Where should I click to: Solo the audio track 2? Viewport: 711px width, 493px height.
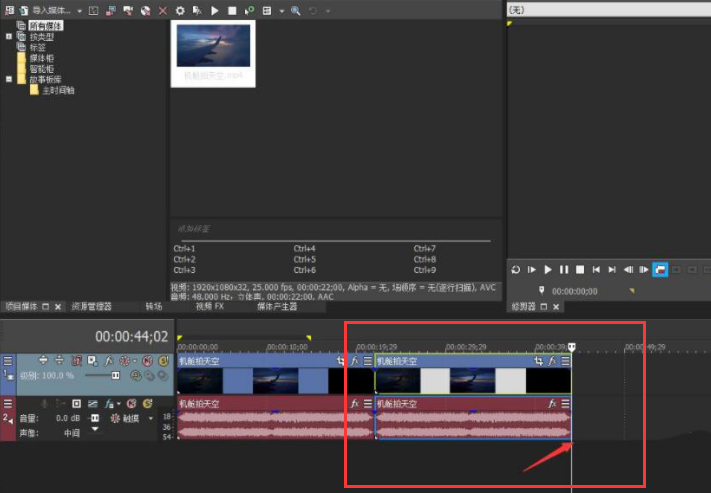coord(147,403)
